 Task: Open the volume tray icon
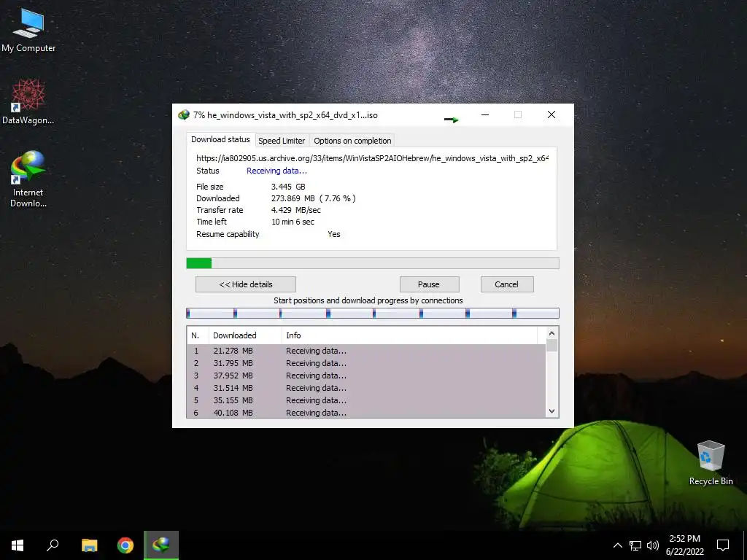click(653, 545)
